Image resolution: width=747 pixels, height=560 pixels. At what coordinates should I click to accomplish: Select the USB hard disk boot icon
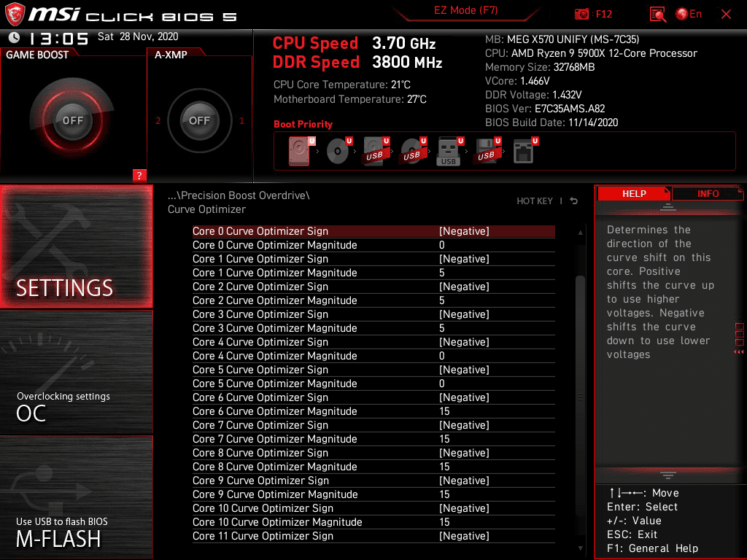(x=376, y=152)
